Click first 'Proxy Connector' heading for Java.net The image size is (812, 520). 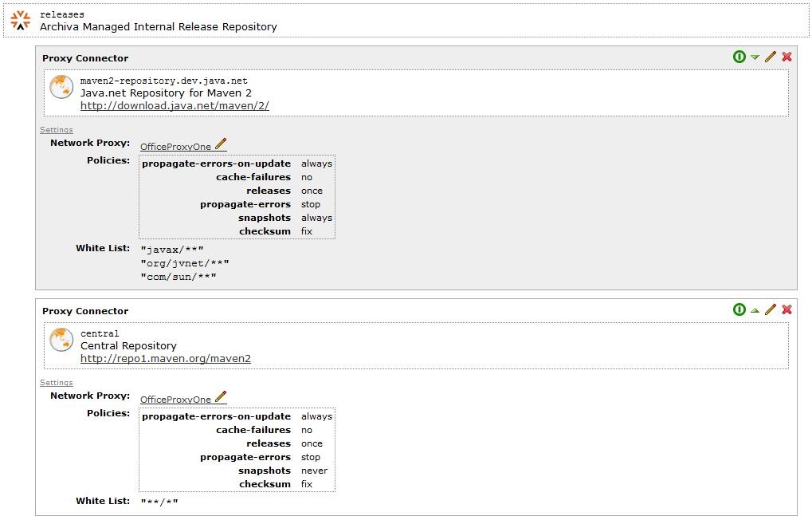pos(85,58)
